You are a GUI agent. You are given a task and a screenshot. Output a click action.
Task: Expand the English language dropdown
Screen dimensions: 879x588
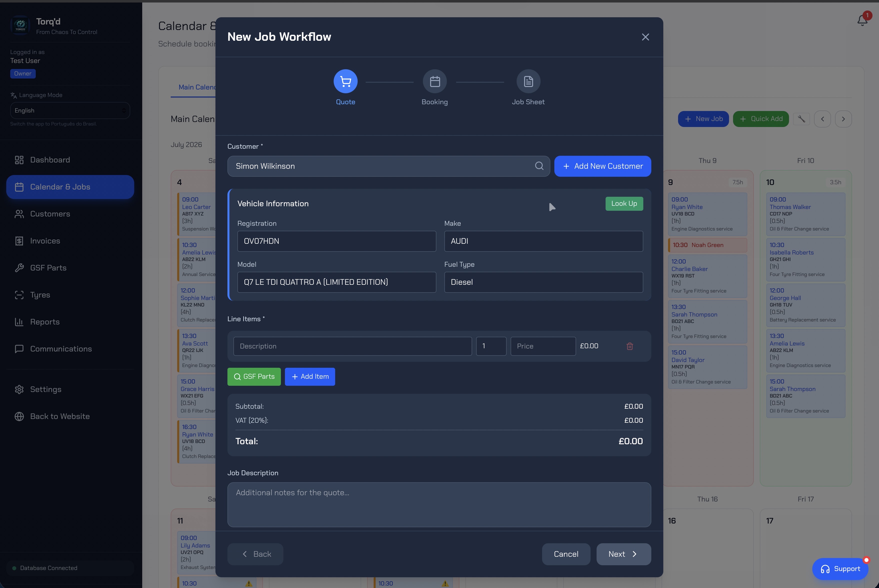(70, 110)
